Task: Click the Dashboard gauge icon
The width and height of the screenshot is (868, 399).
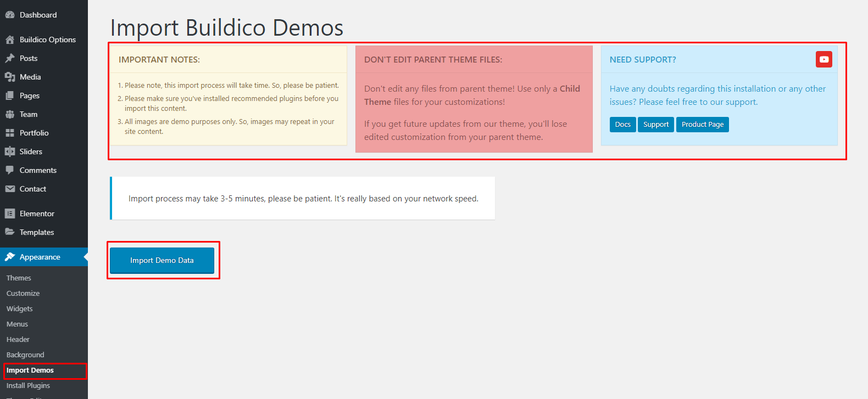Action: (10, 15)
